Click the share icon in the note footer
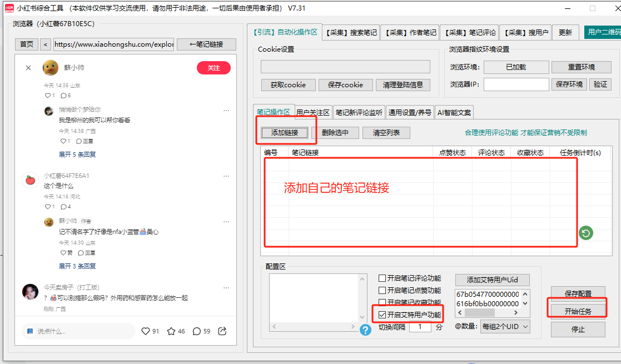The height and width of the screenshot is (364, 621). coord(222,331)
